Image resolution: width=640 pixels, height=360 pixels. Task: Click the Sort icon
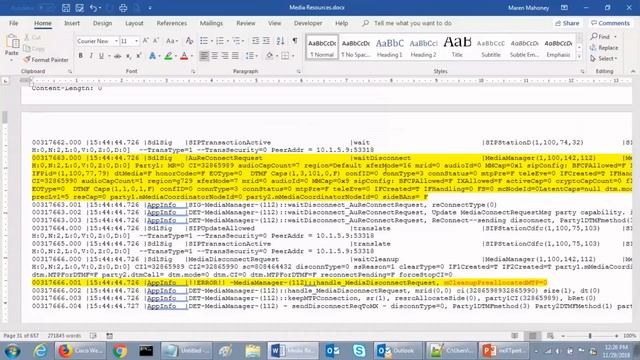coord(280,40)
